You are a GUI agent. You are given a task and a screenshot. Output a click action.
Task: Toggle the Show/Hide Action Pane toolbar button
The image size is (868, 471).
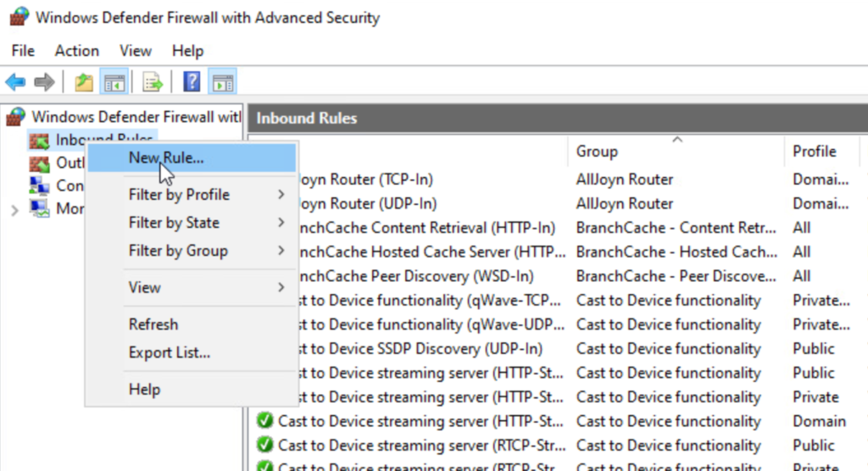[222, 82]
